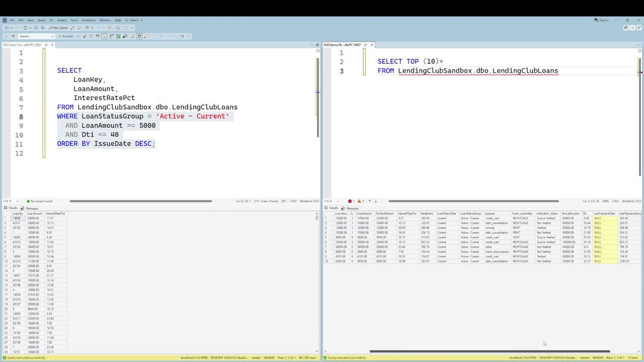Screen dimensions: 644x362
Task: Open the Edit menu
Action: pyautogui.click(x=21, y=20)
